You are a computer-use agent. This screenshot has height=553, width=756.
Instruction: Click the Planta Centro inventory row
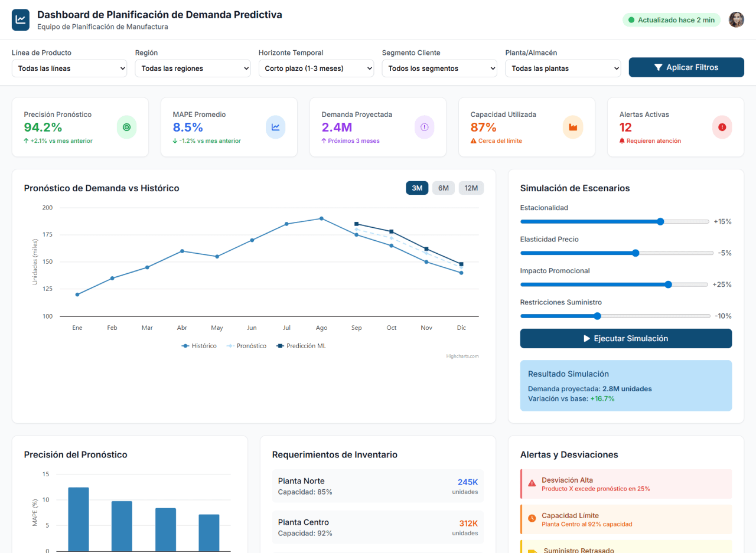coord(378,528)
